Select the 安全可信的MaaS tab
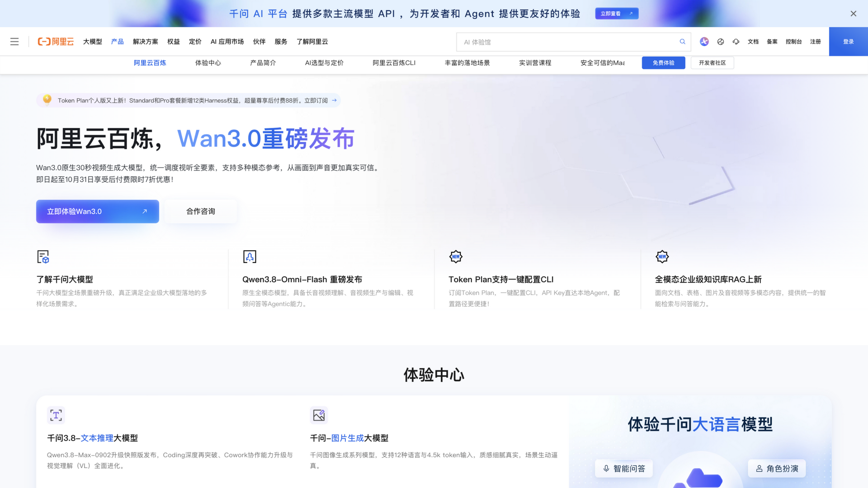Image resolution: width=868 pixels, height=488 pixels. [x=603, y=63]
